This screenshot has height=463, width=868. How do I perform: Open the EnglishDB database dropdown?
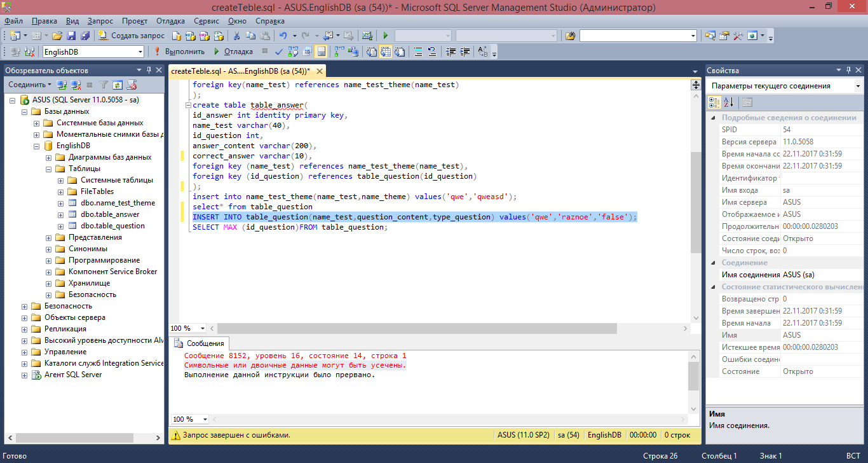[x=140, y=52]
